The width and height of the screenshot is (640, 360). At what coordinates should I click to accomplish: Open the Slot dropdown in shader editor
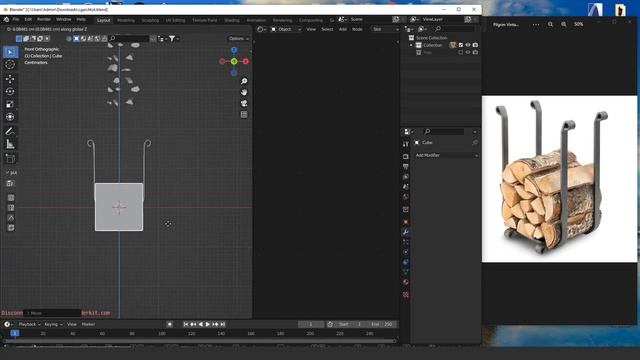[x=385, y=29]
